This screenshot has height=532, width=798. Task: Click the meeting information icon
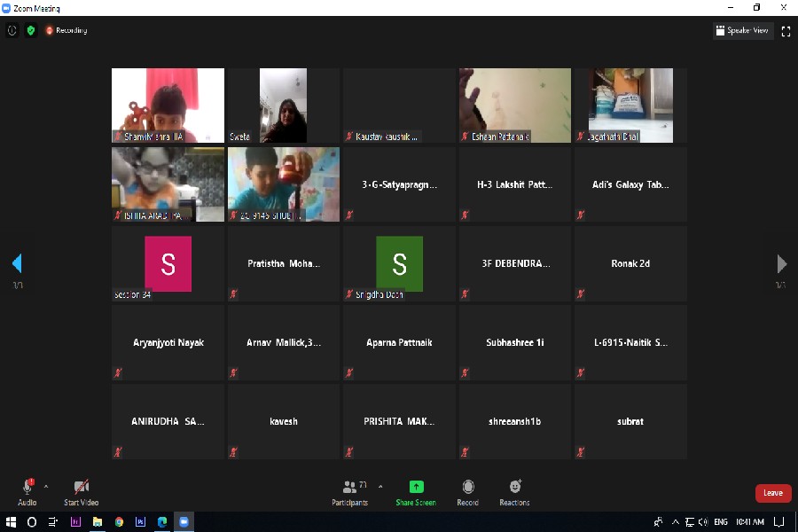12,30
